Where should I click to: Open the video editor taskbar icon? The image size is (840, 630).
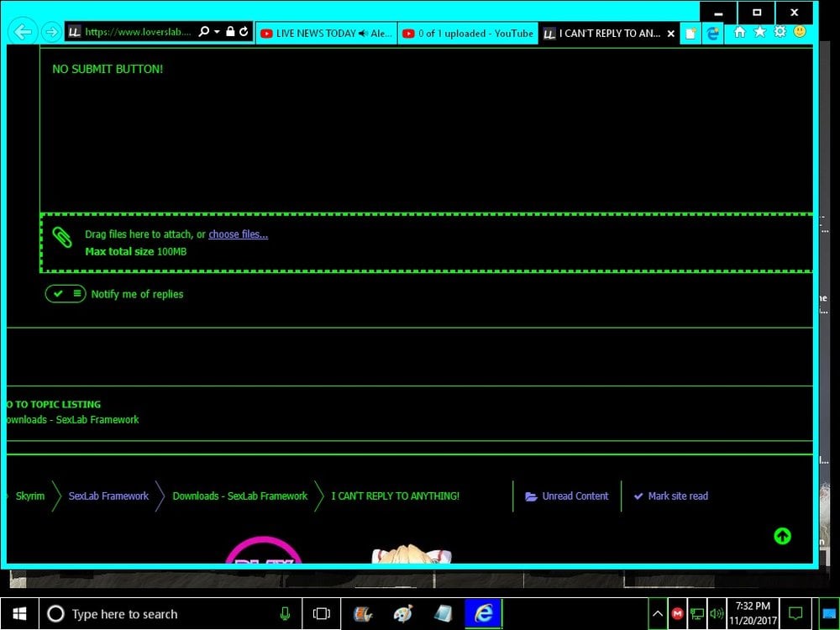[363, 614]
